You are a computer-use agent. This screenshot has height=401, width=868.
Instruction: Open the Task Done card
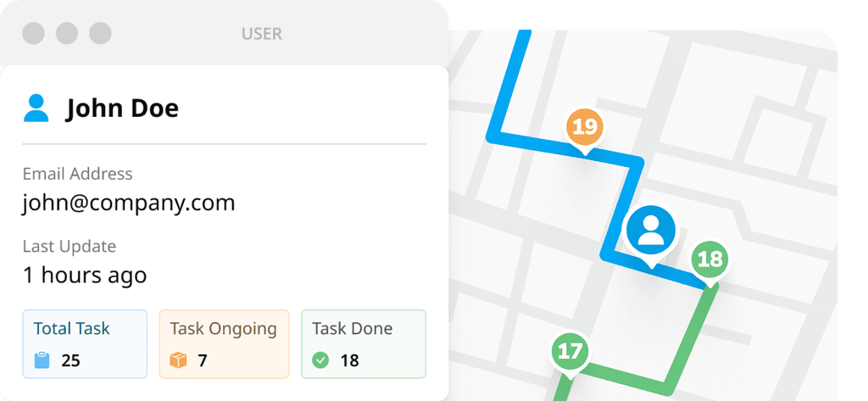[x=364, y=343]
